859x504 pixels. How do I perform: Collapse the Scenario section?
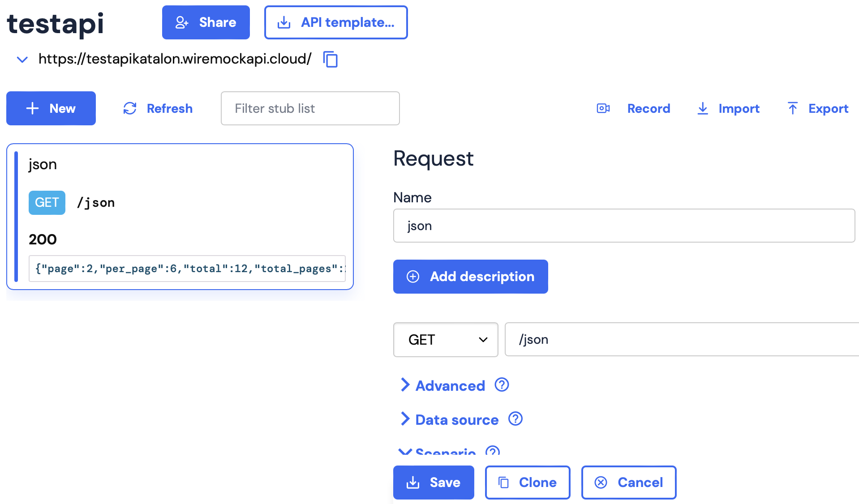[x=445, y=452]
